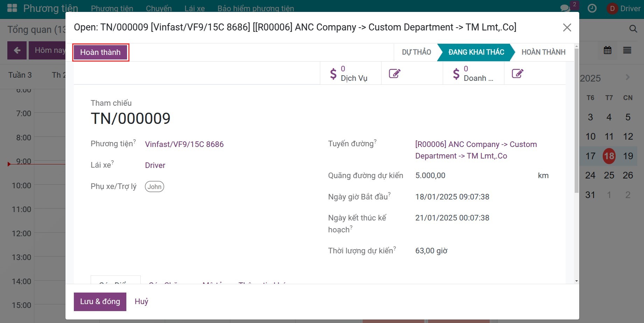Open the Lái xe menu
The height and width of the screenshot is (323, 644).
point(195,8)
